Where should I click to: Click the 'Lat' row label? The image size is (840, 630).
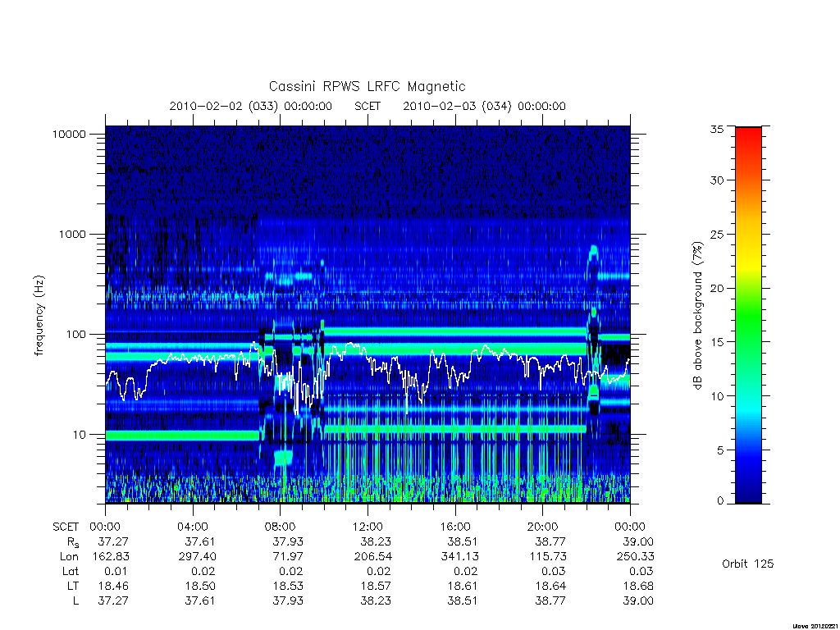click(x=71, y=571)
